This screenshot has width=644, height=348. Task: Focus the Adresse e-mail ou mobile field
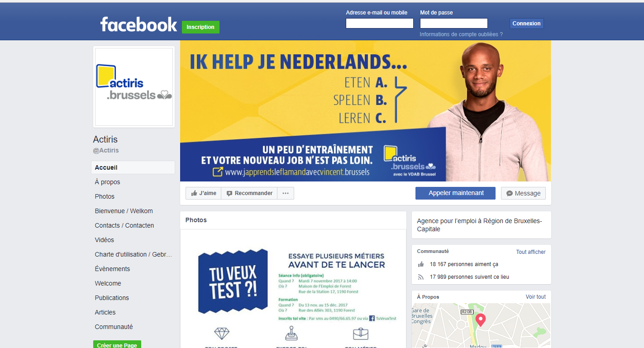(380, 24)
